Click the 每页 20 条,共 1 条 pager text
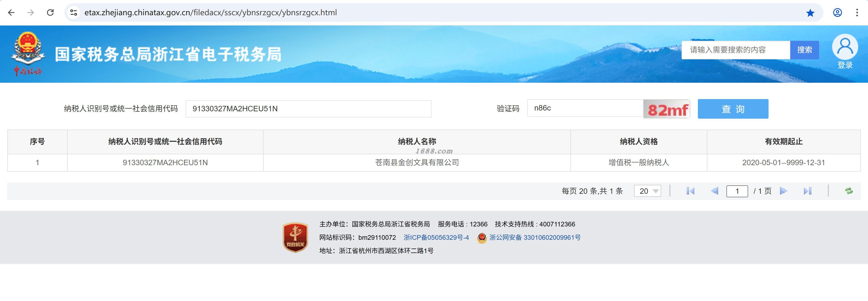 coord(592,191)
